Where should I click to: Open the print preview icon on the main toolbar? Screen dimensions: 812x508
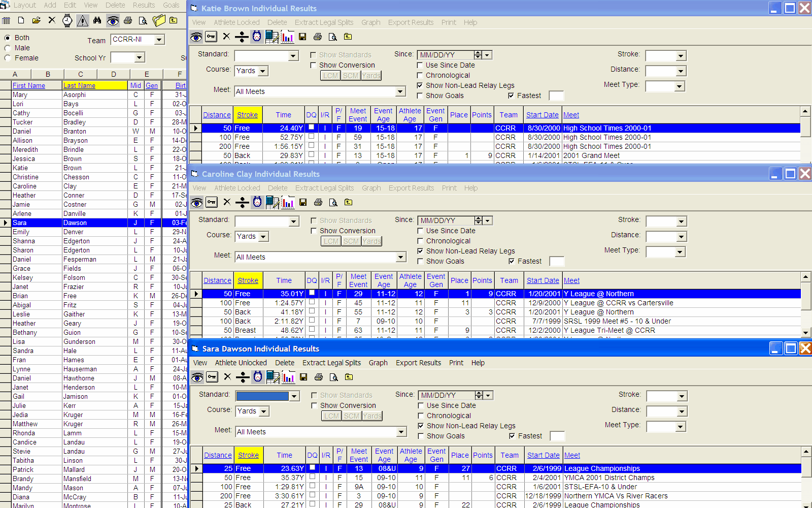tap(143, 20)
